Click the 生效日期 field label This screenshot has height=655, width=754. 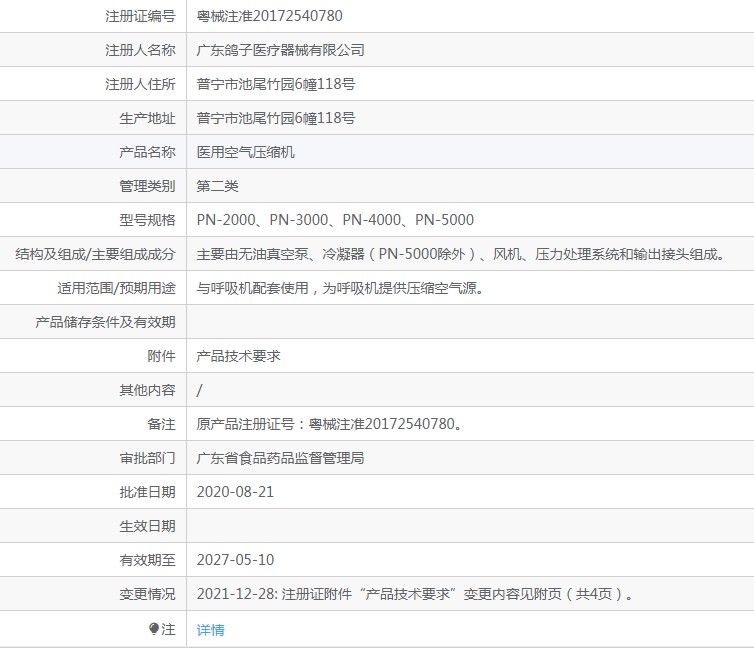pos(147,526)
